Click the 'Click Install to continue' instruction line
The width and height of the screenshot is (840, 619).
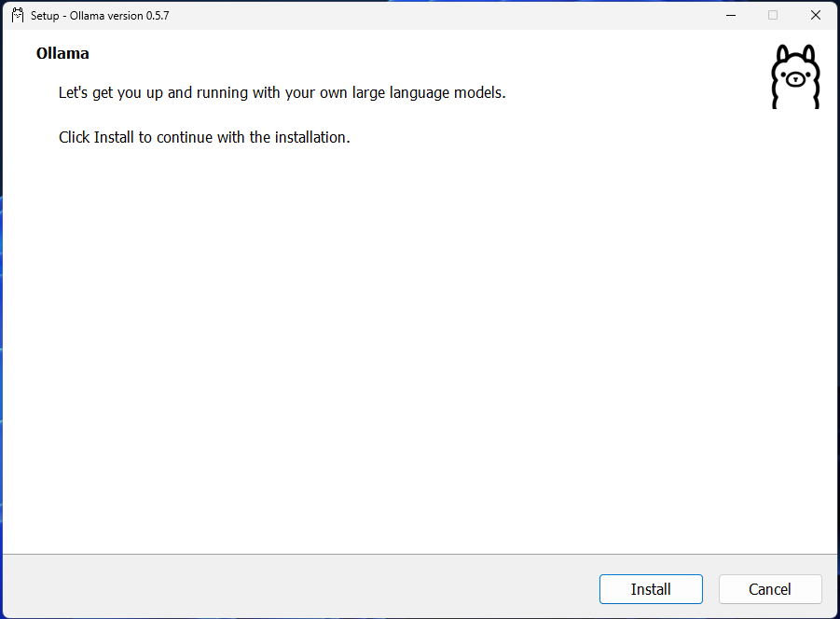(x=206, y=137)
